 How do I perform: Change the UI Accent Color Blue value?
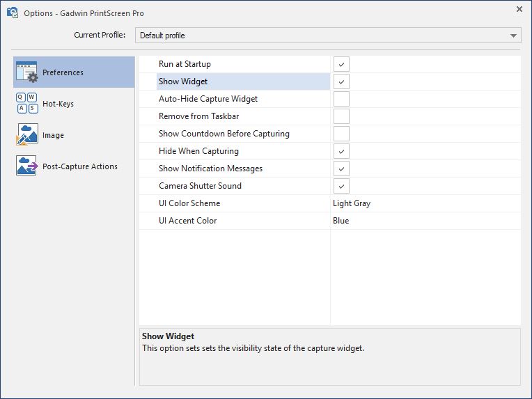[341, 221]
